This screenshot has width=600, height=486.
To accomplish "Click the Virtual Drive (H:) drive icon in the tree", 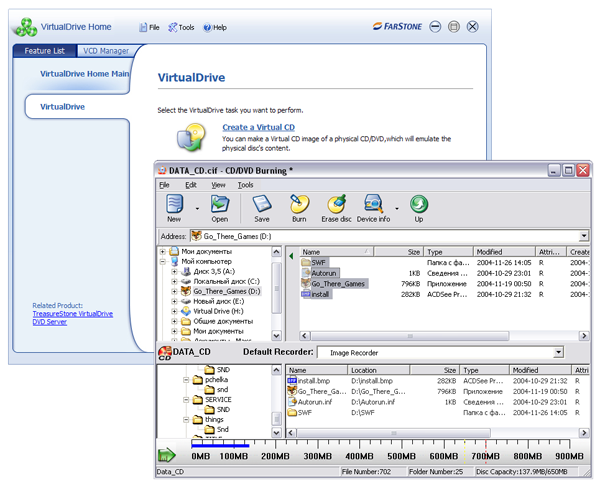I will (186, 311).
